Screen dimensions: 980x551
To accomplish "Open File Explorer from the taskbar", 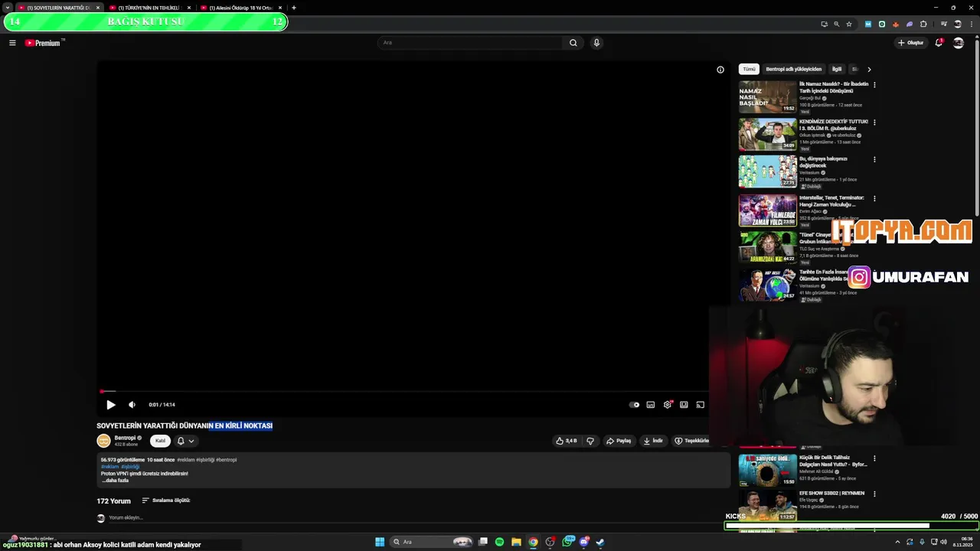I will click(516, 542).
